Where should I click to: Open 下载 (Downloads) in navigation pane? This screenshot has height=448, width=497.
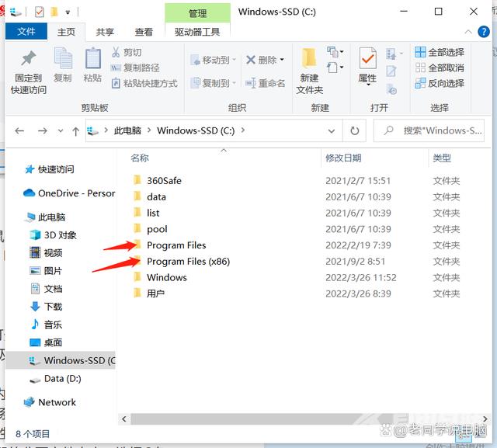pyautogui.click(x=46, y=307)
